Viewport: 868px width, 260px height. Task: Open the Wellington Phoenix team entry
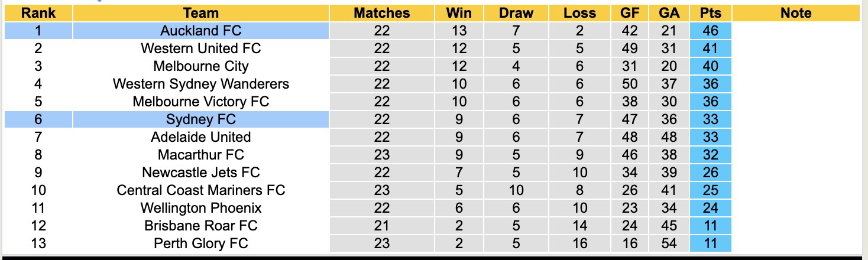coord(200,208)
